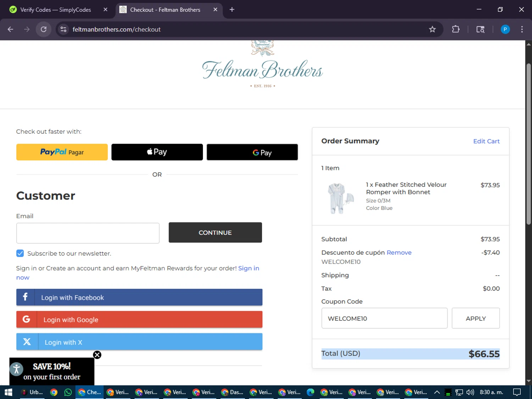Focus the Email input field
The image size is (532, 399).
(x=88, y=233)
